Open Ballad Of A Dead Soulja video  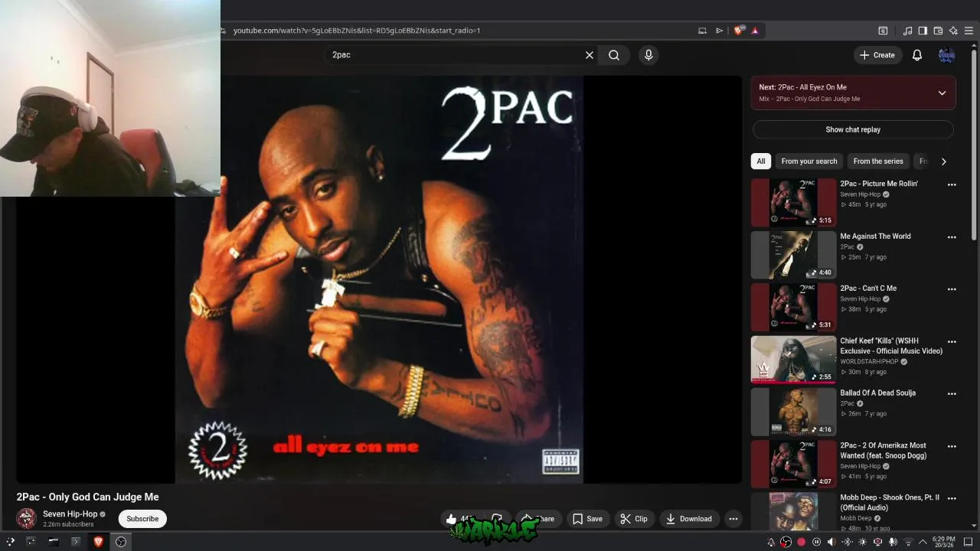click(793, 412)
